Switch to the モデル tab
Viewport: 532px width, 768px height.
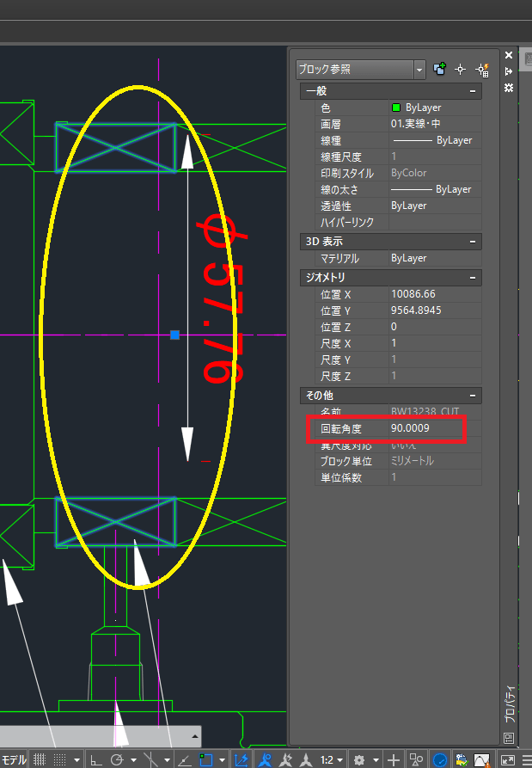coord(14,759)
